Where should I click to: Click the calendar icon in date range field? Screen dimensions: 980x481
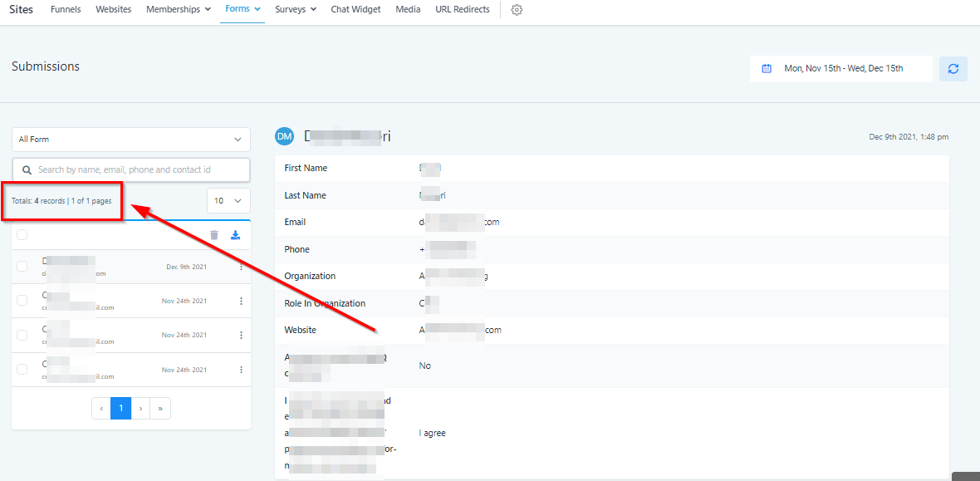pos(767,69)
